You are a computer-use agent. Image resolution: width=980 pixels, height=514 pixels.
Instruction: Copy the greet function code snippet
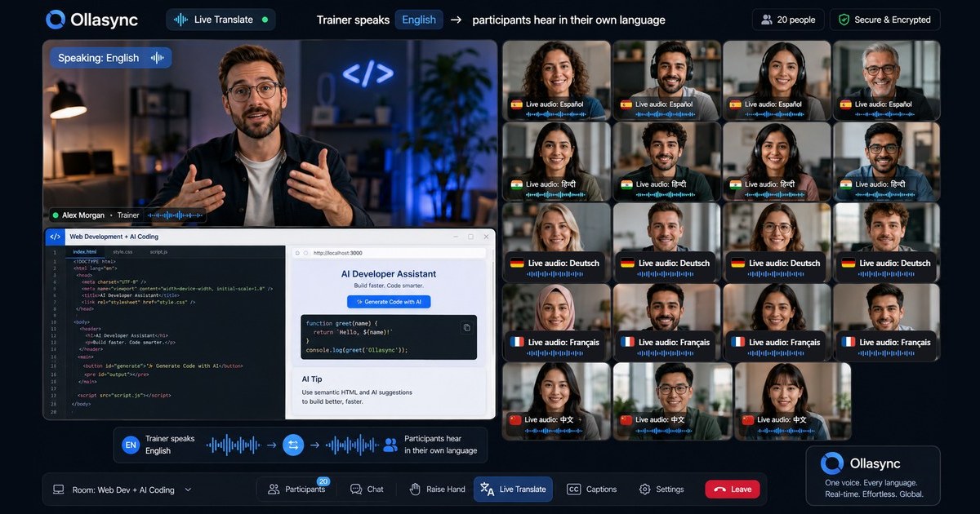point(466,327)
